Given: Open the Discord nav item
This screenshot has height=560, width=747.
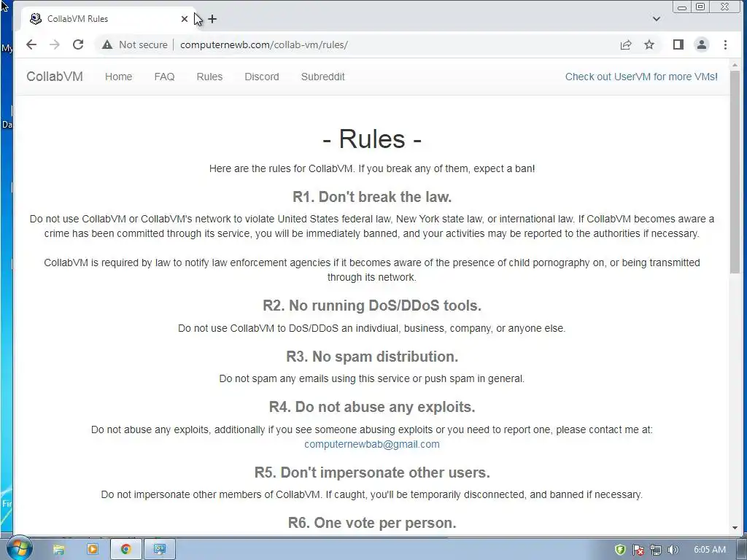Looking at the screenshot, I should [x=262, y=77].
